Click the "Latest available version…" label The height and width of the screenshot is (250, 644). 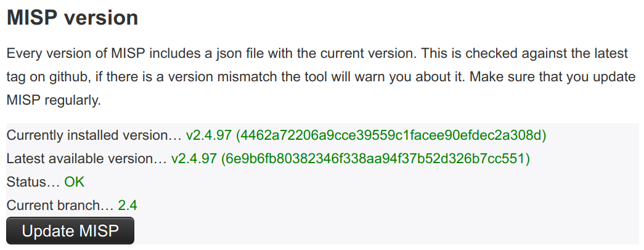86,159
